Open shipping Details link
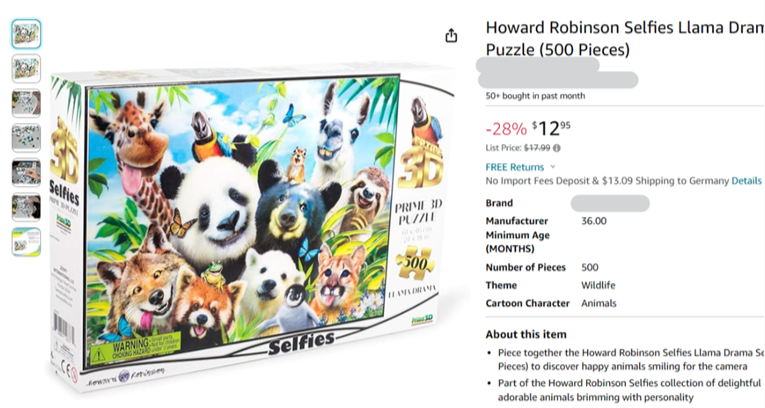 pyautogui.click(x=746, y=181)
